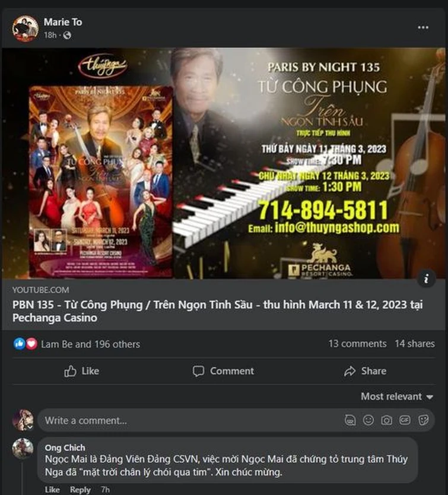Open the GIF picker in comment box
Image resolution: width=448 pixels, height=495 pixels.
[x=405, y=420]
